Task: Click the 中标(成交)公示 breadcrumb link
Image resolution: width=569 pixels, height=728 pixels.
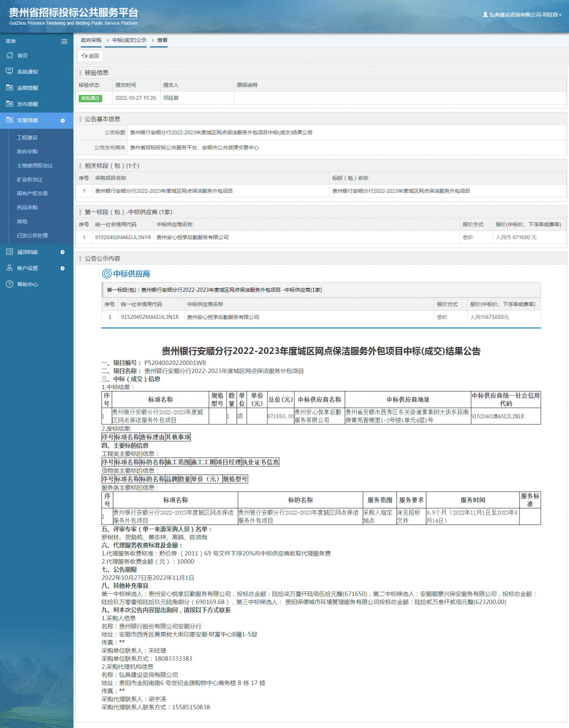Action: point(129,40)
